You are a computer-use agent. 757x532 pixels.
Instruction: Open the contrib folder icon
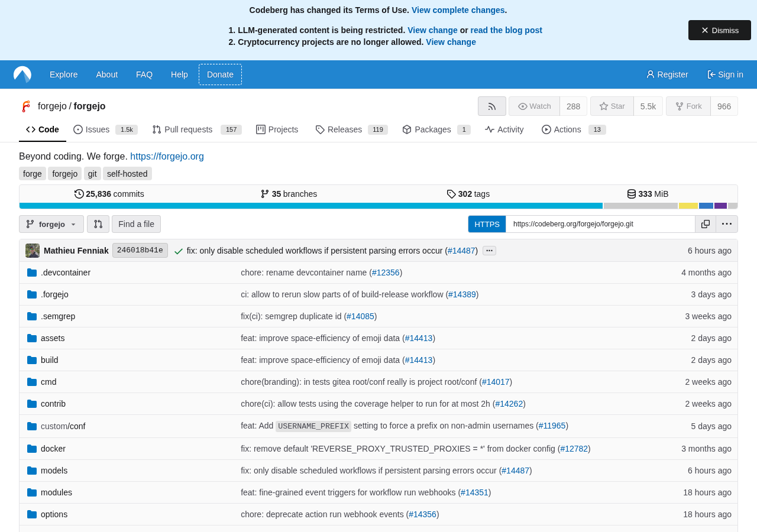[32, 404]
